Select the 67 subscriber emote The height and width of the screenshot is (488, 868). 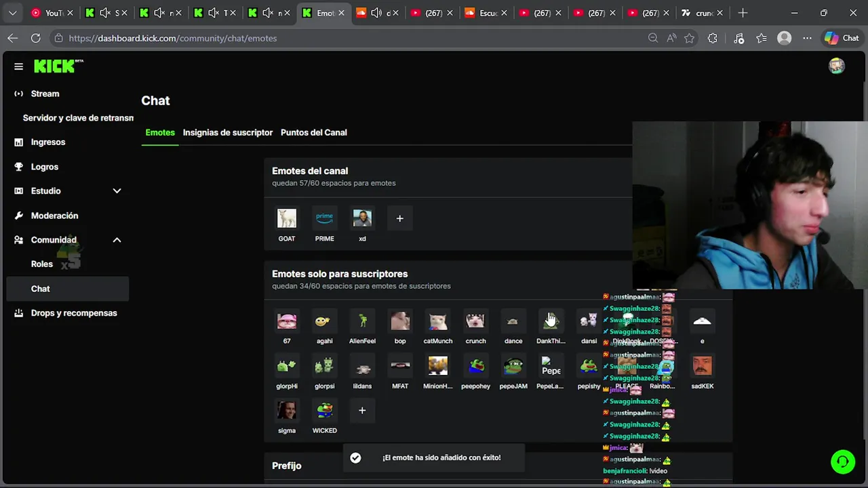(x=287, y=321)
